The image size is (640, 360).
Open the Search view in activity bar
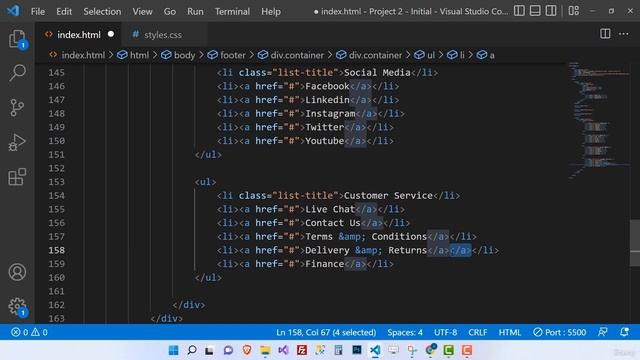tap(17, 73)
